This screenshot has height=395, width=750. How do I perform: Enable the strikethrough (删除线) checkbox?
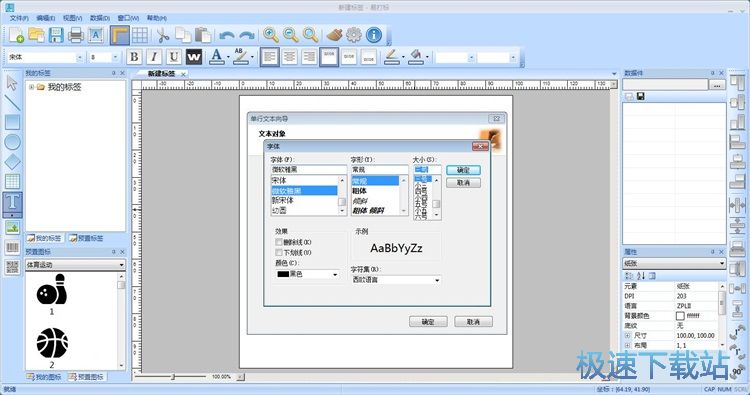[x=278, y=242]
